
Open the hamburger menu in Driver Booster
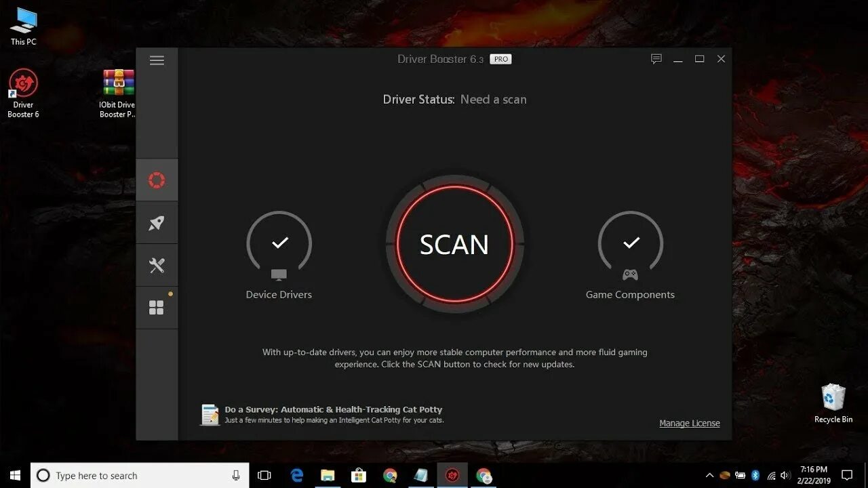click(157, 60)
